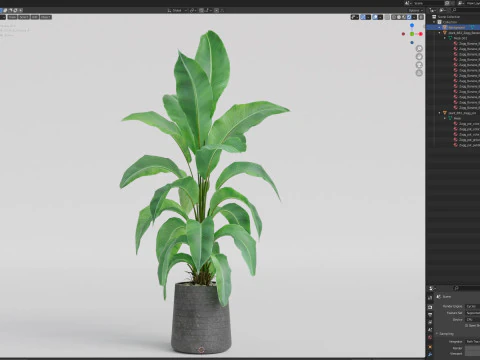Expand the highlighted outliner object row
Screen dimensions: 480x360
coord(440,27)
